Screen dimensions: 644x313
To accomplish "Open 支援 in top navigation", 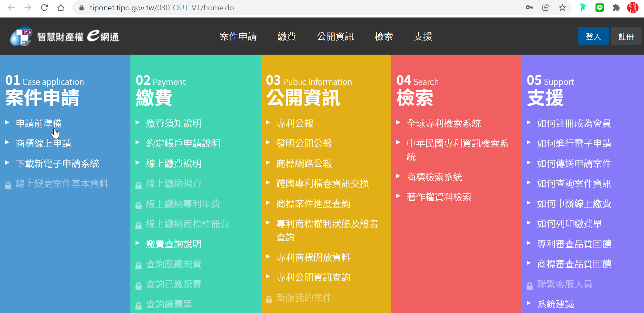I will (423, 36).
